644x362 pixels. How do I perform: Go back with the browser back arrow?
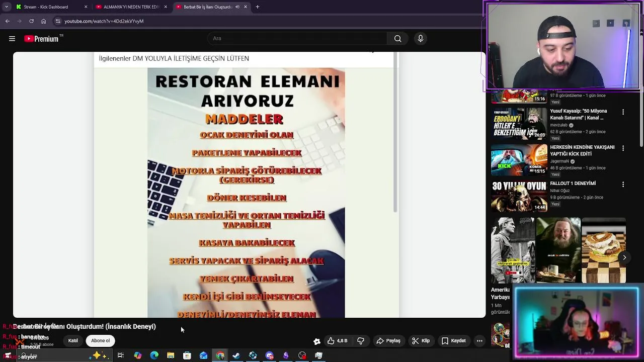tap(7, 21)
